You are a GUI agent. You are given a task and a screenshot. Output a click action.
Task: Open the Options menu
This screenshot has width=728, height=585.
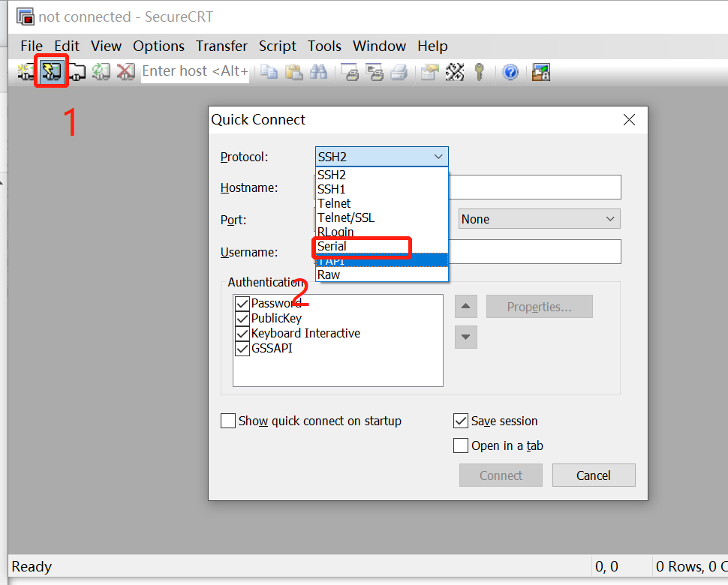point(159,46)
